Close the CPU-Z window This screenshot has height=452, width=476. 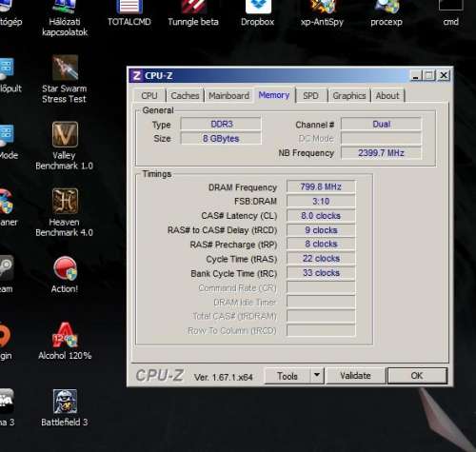click(444, 75)
